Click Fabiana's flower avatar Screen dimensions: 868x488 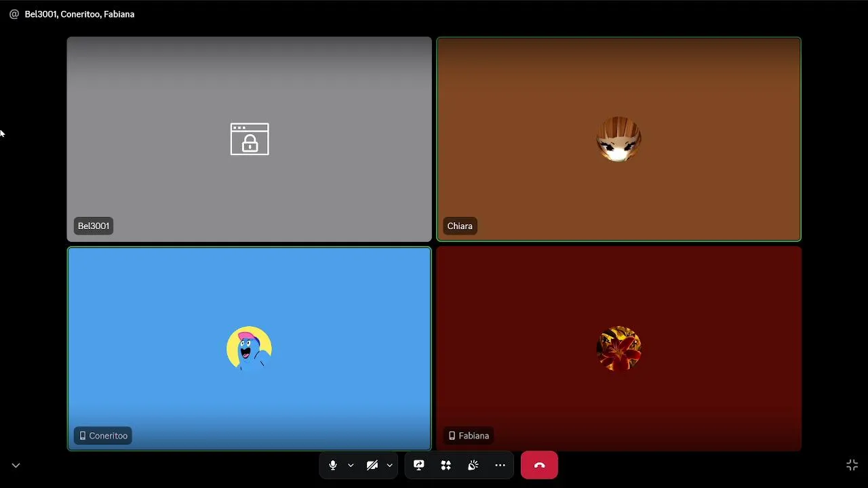(618, 348)
